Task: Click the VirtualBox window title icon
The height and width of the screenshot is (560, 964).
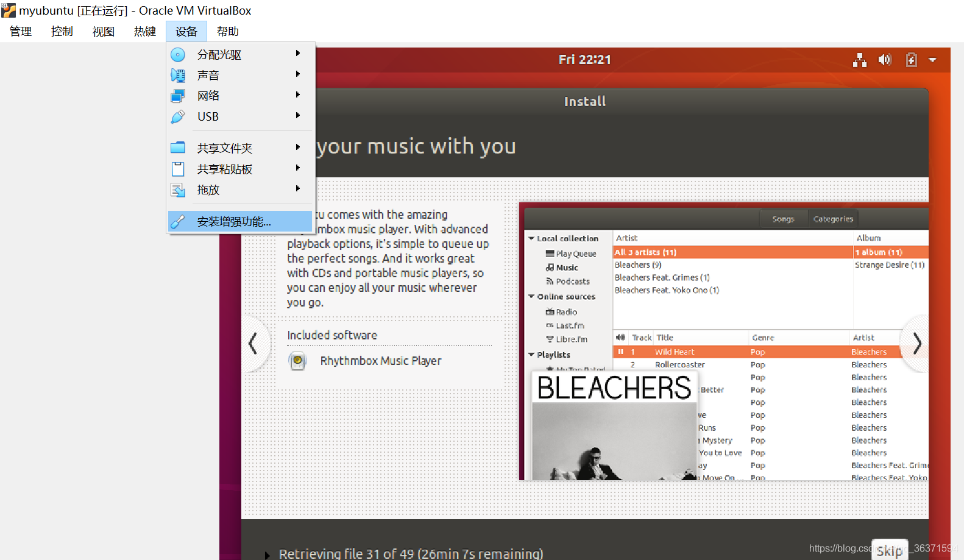Action: [9, 10]
